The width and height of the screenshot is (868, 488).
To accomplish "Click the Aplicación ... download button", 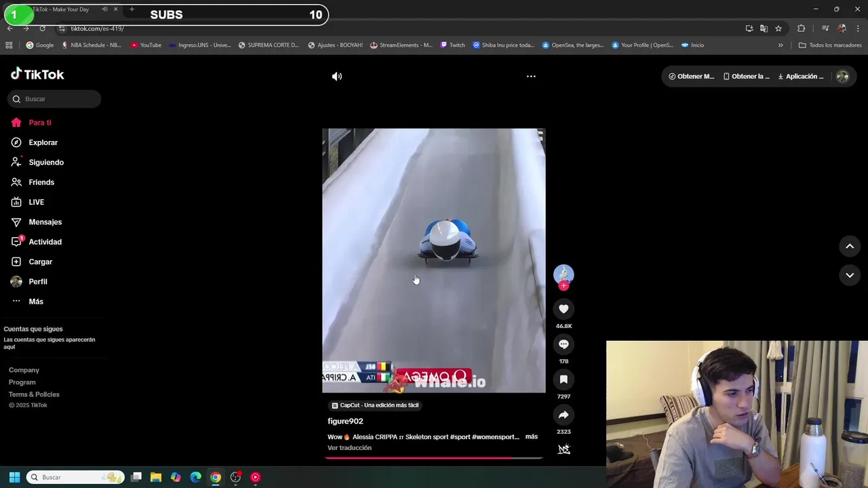I will (801, 77).
